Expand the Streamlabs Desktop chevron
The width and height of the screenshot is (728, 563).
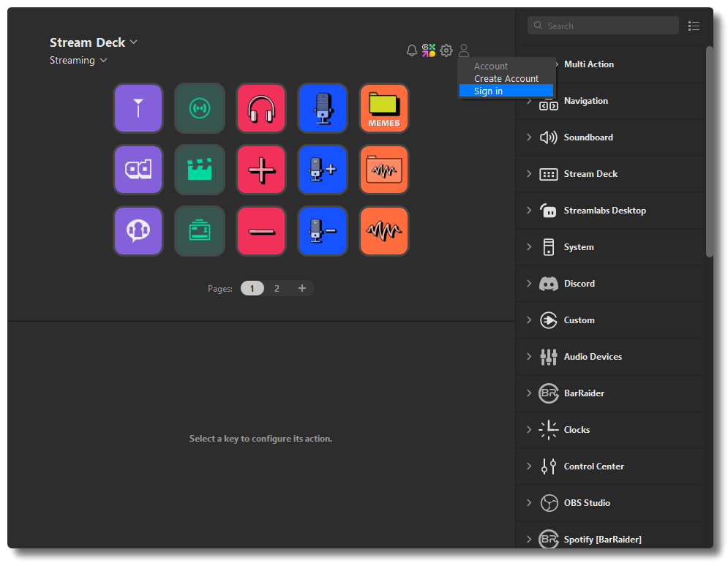(x=529, y=211)
